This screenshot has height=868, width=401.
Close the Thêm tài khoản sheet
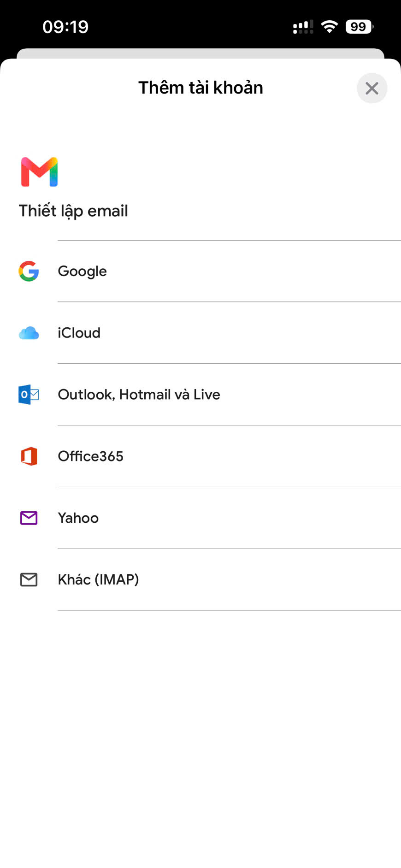(372, 88)
